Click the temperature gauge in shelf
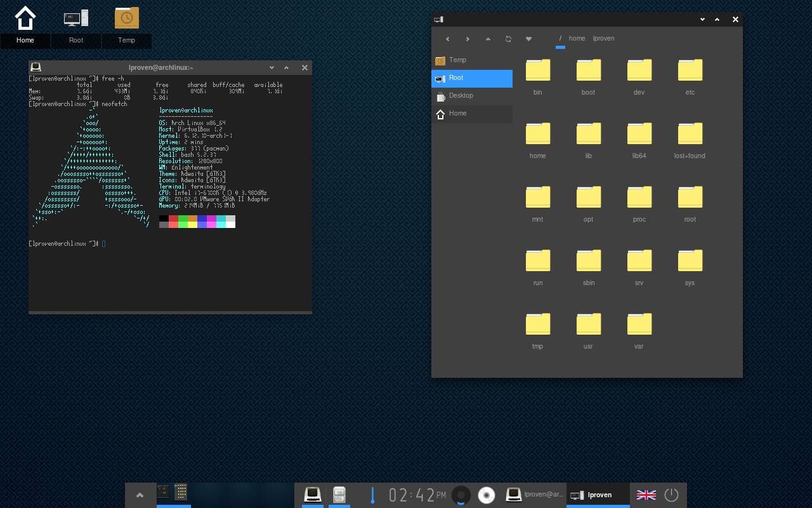This screenshot has height=508, width=812. 372,495
